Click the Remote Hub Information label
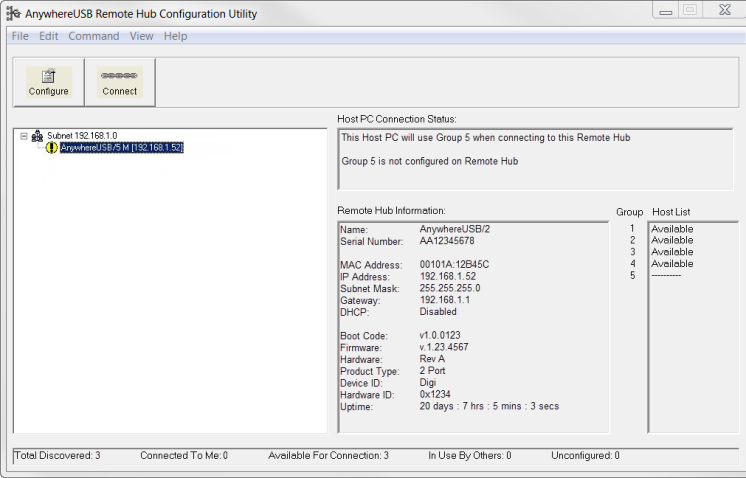This screenshot has height=478, width=746. [x=391, y=211]
